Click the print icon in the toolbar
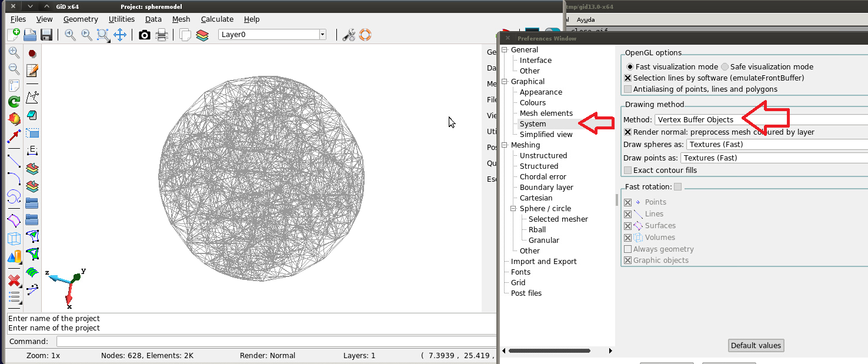The image size is (868, 364). pyautogui.click(x=162, y=35)
